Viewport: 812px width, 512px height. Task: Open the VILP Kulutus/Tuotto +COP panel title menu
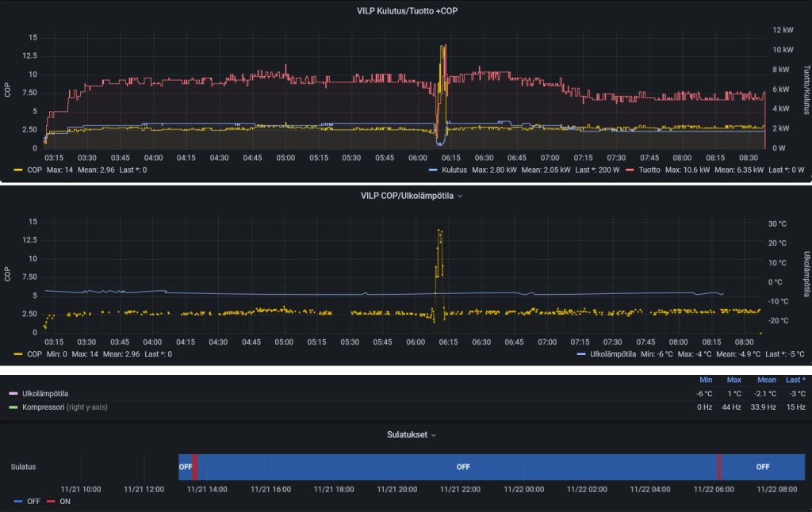point(408,10)
